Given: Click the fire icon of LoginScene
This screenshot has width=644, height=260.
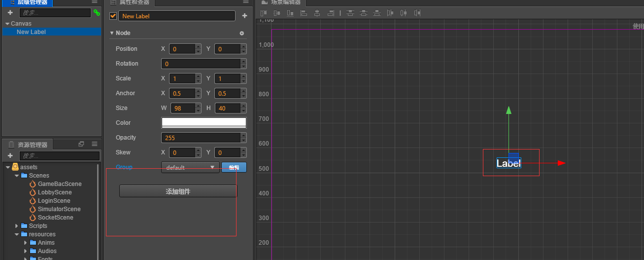Looking at the screenshot, I should point(34,201).
